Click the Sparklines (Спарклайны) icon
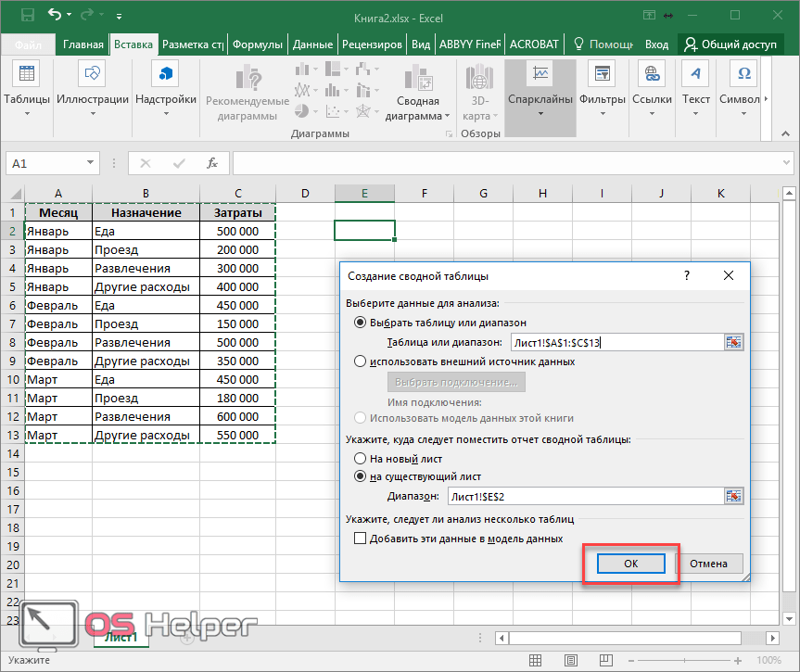The image size is (800, 672). tap(540, 74)
